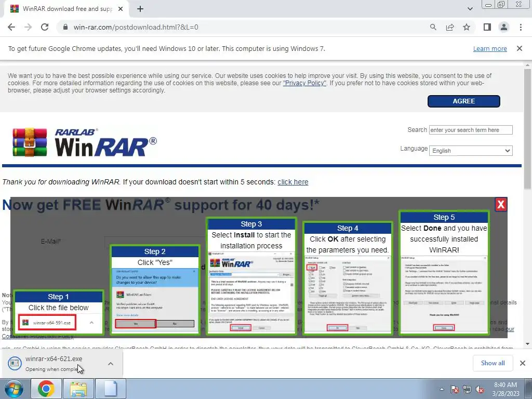The width and height of the screenshot is (532, 399).
Task: Show hidden tray icons
Action: click(x=442, y=389)
